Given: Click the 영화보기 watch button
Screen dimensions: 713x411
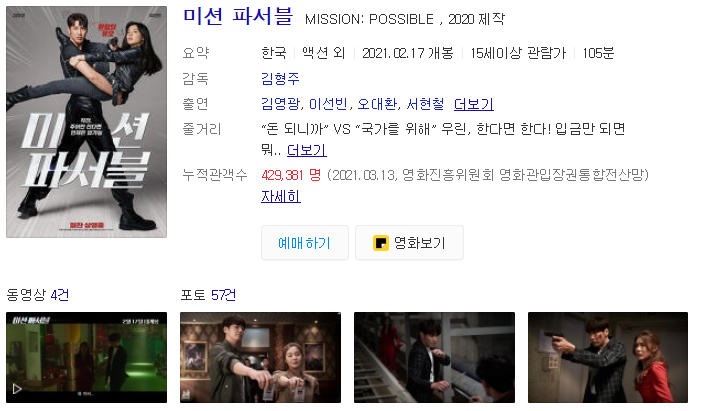Looking at the screenshot, I should pos(409,243).
